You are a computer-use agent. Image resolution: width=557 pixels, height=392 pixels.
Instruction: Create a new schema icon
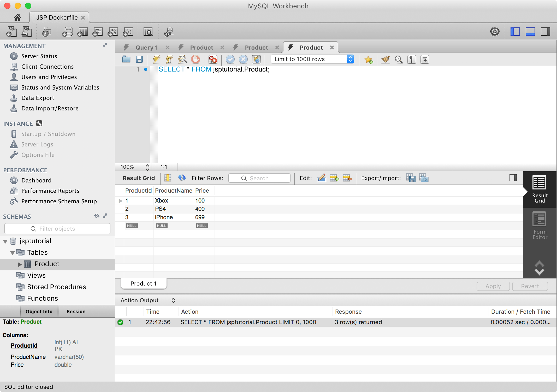click(67, 32)
